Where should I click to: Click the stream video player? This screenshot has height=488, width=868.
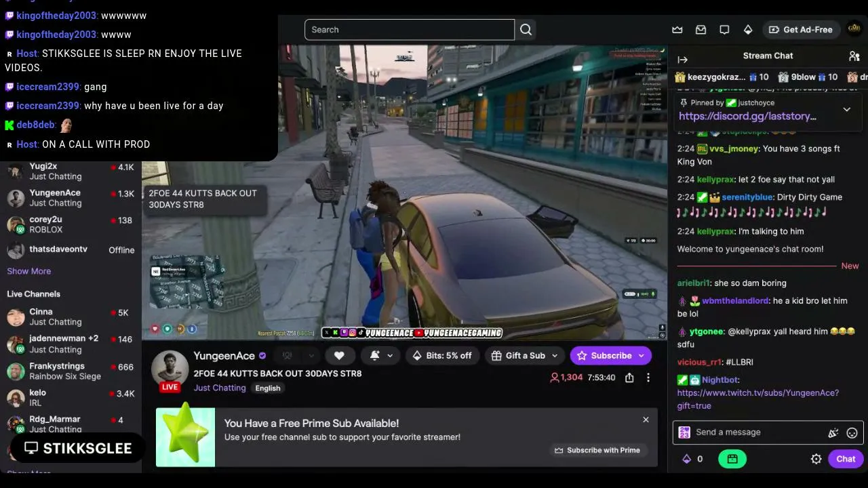click(405, 192)
